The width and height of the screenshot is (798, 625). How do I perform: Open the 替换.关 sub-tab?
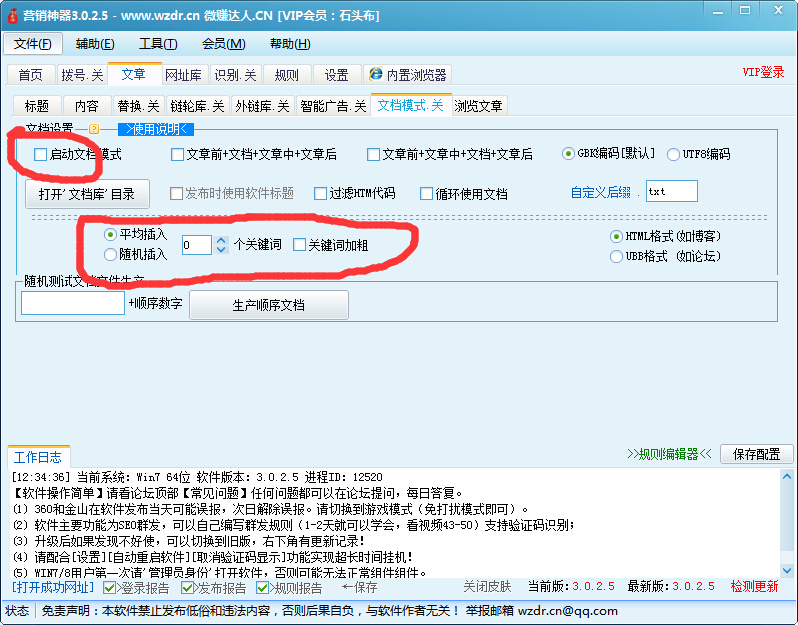(x=138, y=105)
